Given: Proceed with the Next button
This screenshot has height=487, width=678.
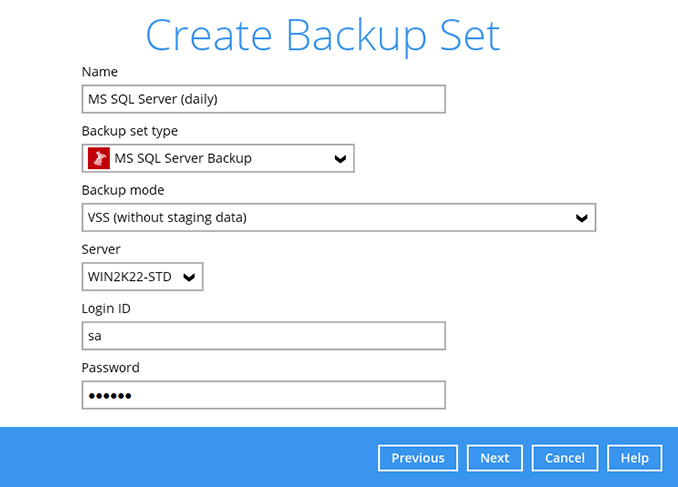Looking at the screenshot, I should [x=495, y=458].
